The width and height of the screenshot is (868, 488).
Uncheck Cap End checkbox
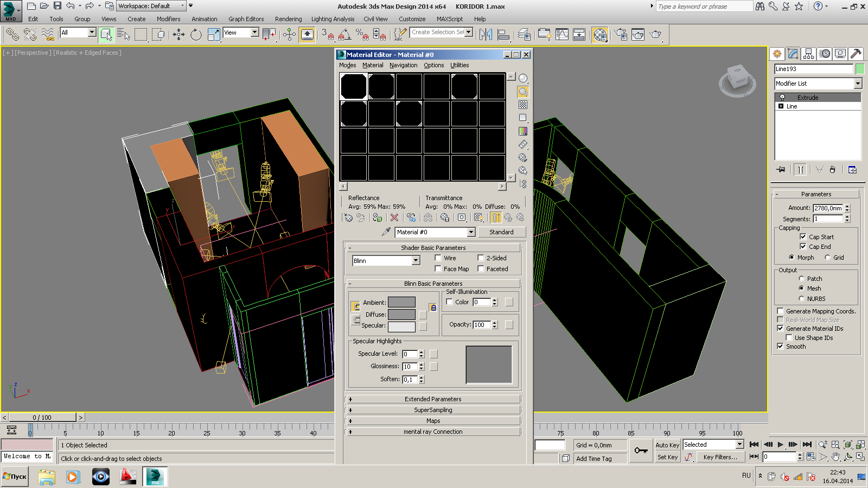(x=803, y=246)
